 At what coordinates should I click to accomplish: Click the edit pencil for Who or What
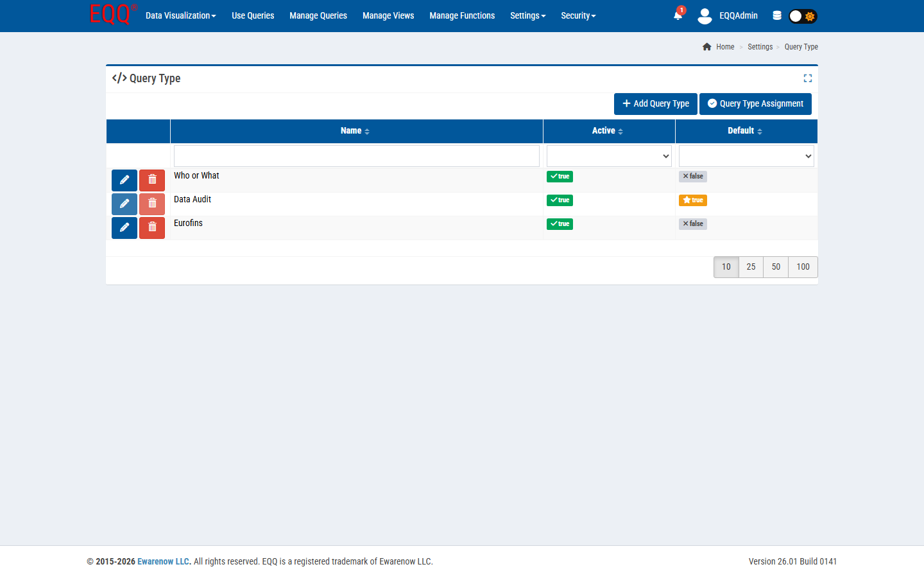pyautogui.click(x=124, y=180)
